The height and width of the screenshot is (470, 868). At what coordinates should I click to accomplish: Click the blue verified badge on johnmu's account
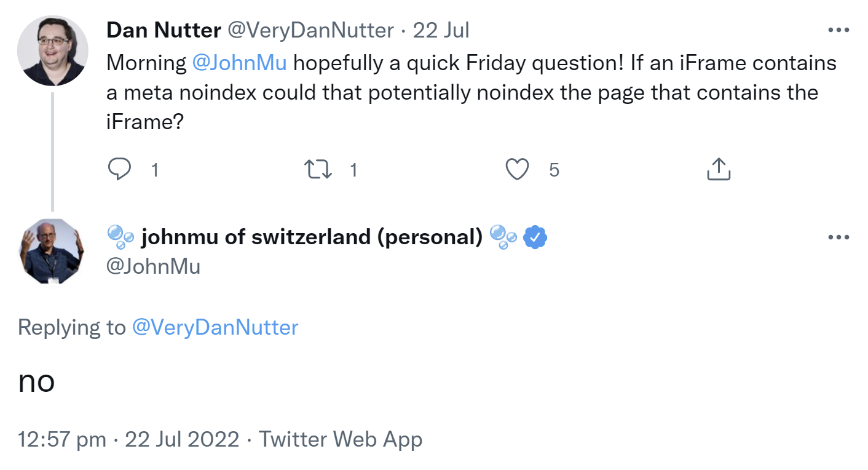tap(534, 236)
